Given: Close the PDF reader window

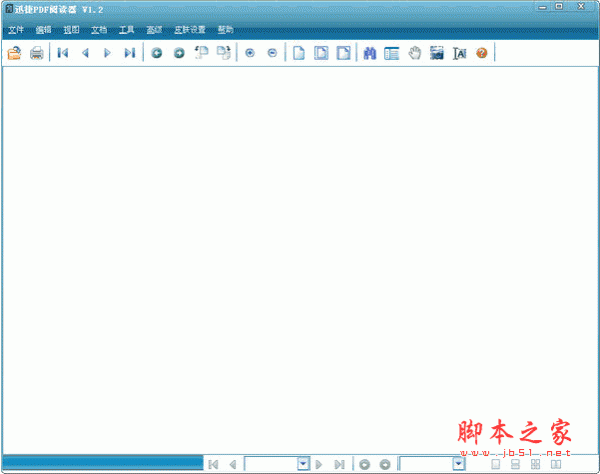Looking at the screenshot, I should click(581, 6).
